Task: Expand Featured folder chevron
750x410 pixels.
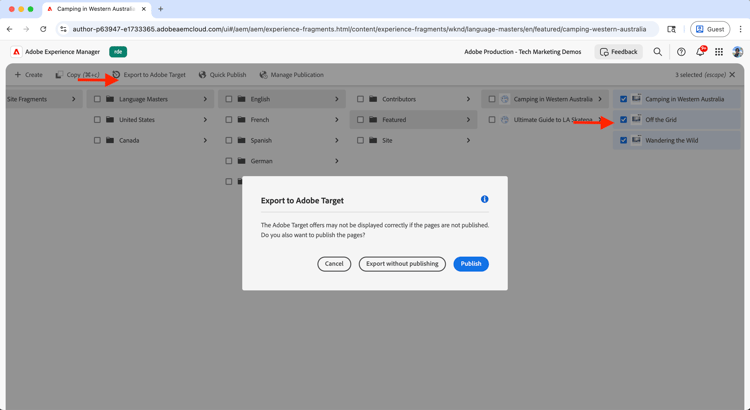Action: pos(468,120)
